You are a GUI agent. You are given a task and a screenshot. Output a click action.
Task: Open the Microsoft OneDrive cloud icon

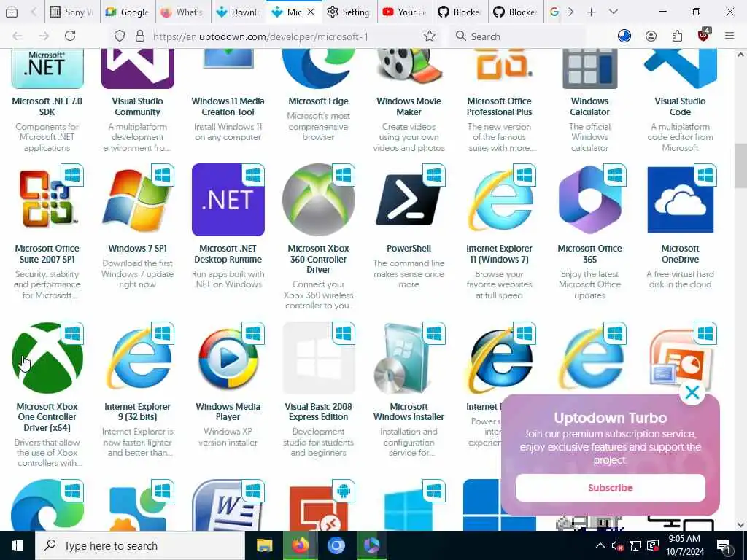point(681,200)
